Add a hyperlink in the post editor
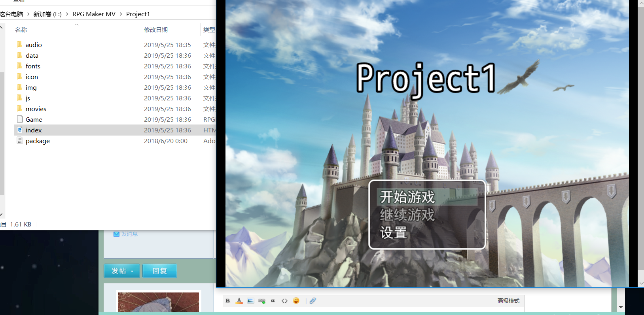Image resolution: width=644 pixels, height=315 pixels. [261, 301]
